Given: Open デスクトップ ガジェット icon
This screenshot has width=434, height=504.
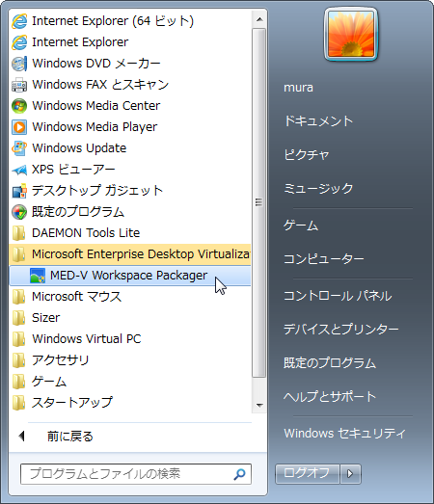Looking at the screenshot, I should 19,191.
